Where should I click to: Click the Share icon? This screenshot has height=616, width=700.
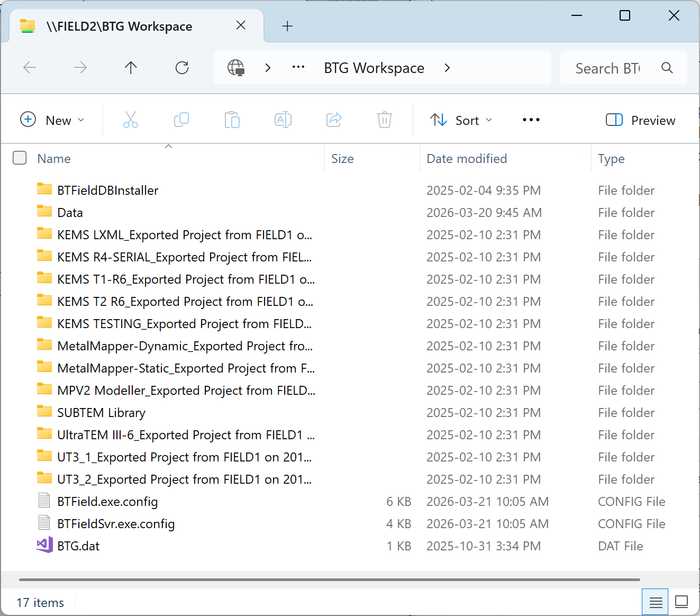pyautogui.click(x=334, y=120)
